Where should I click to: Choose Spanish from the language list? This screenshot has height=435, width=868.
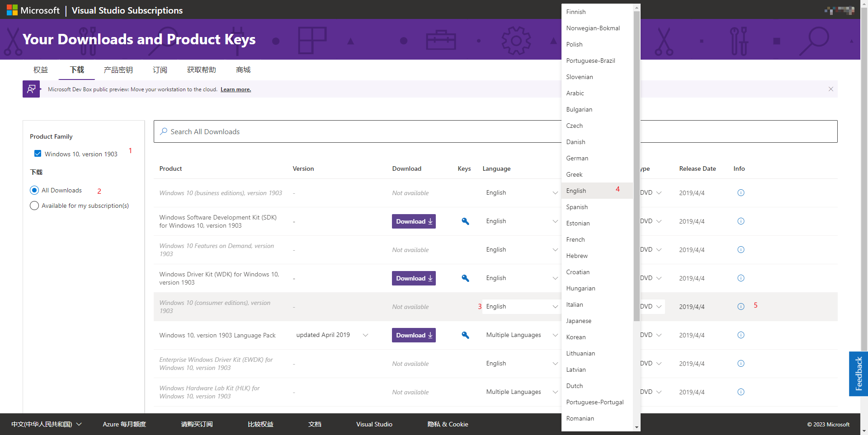point(597,207)
